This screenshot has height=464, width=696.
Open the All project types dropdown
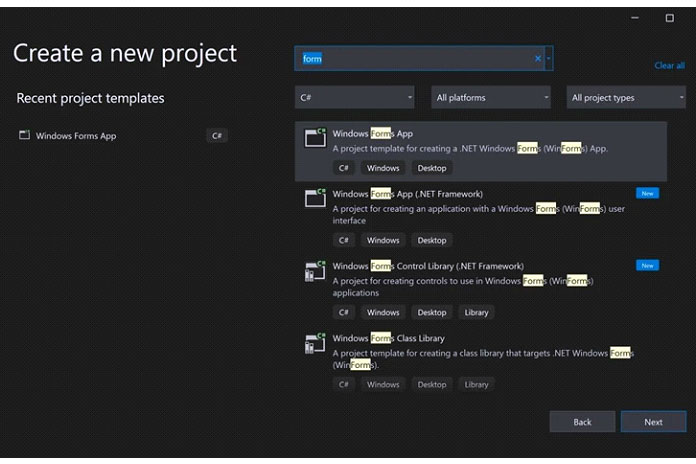tap(627, 97)
